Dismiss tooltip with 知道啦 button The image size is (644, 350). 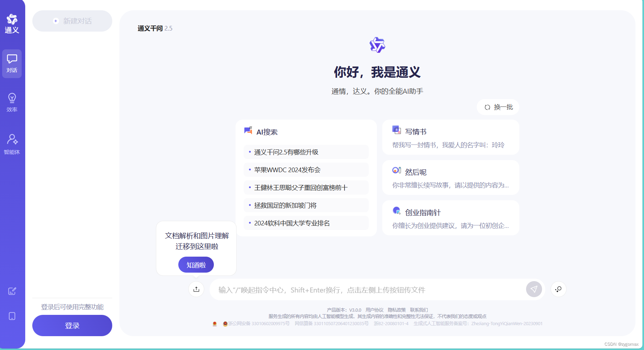pos(196,265)
